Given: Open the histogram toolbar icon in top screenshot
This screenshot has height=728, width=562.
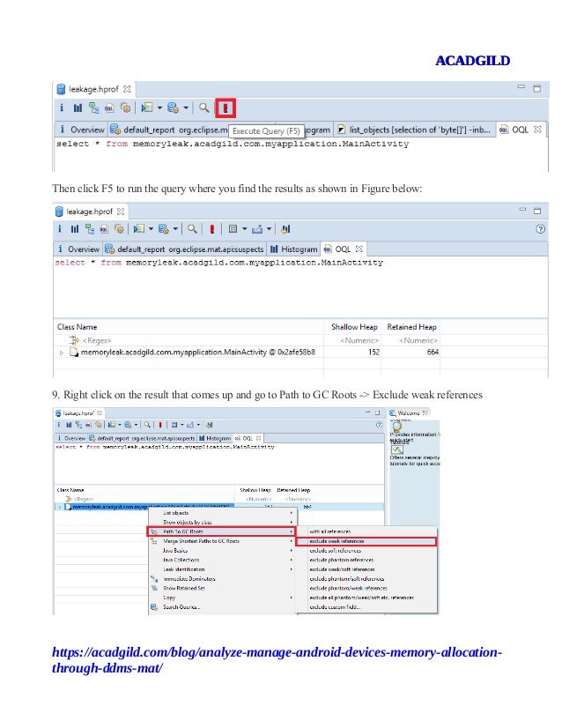Looking at the screenshot, I should tap(77, 108).
